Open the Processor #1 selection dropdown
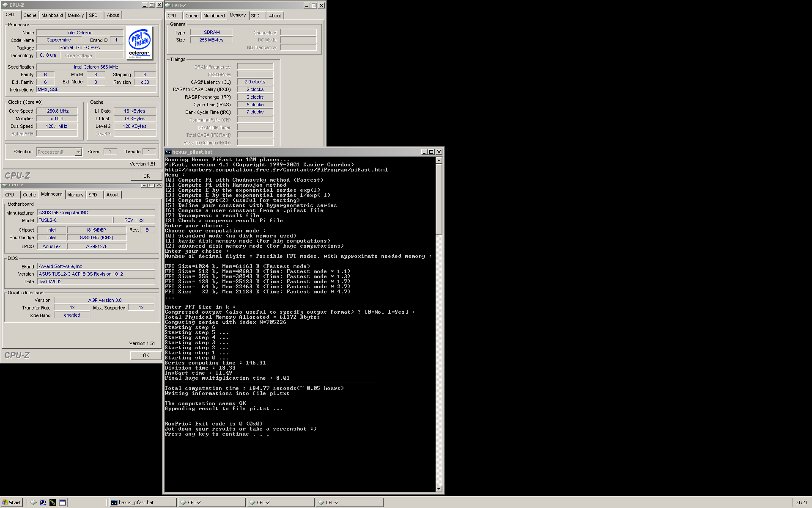812x508 pixels. [x=78, y=152]
